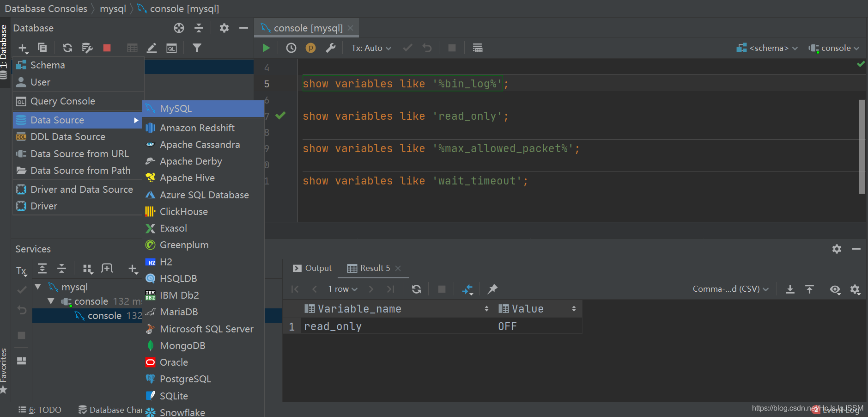Click the Upload to database arrow icon
Image resolution: width=868 pixels, height=417 pixels.
point(809,289)
